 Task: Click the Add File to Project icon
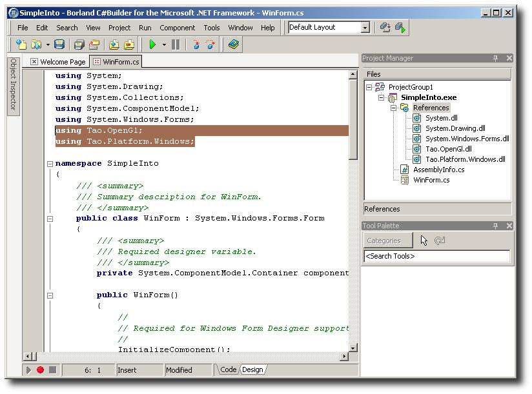tap(114, 44)
